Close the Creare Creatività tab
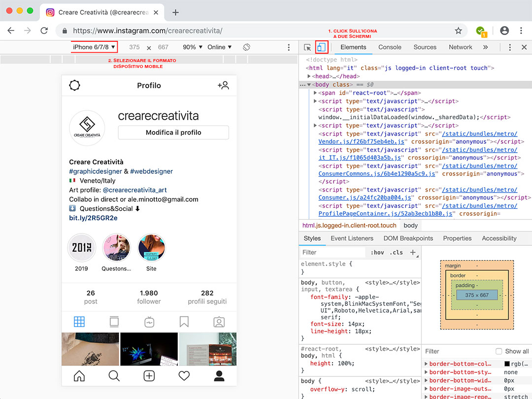 (156, 12)
